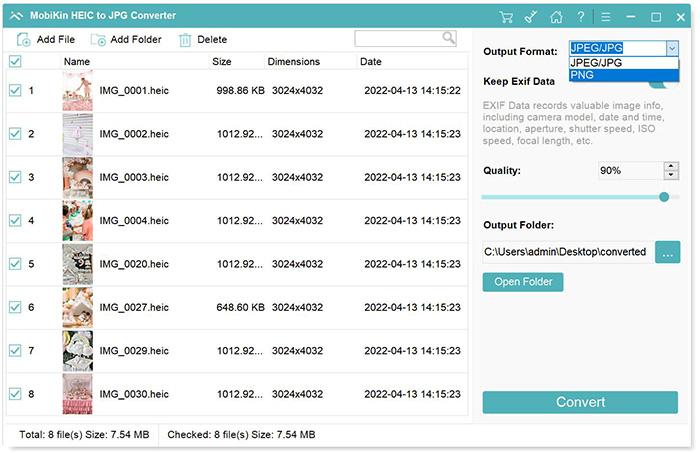Click the Add File toolbar button

click(x=46, y=40)
